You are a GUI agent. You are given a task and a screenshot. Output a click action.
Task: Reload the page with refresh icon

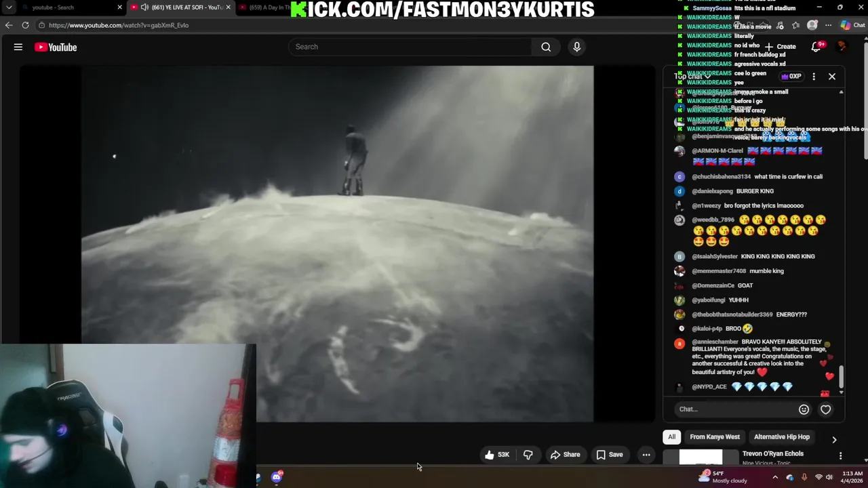click(25, 25)
